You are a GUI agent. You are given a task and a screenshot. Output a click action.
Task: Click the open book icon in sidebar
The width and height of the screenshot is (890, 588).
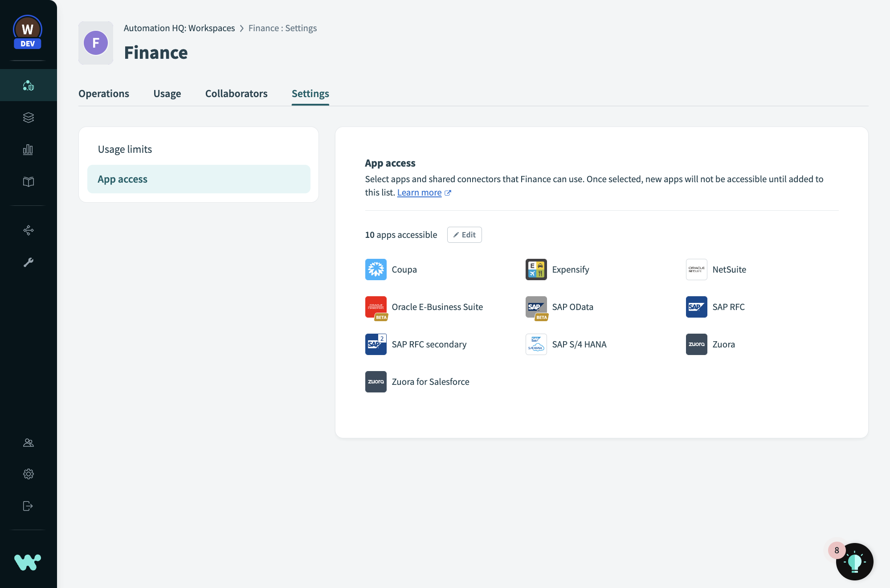click(x=28, y=182)
